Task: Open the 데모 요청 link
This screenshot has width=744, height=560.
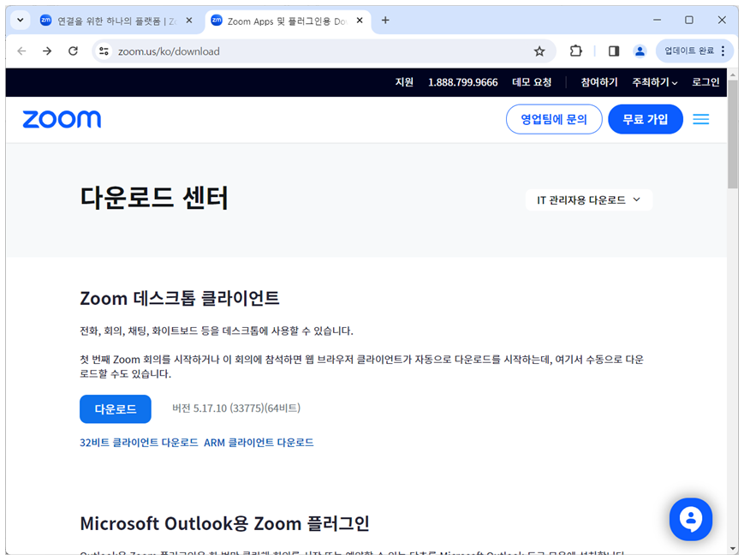Action: pos(532,82)
